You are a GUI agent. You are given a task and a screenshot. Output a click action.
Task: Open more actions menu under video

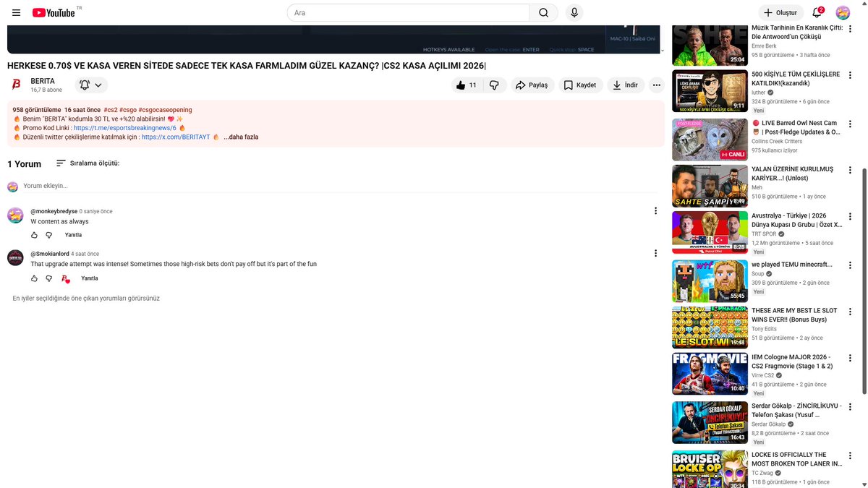click(657, 85)
